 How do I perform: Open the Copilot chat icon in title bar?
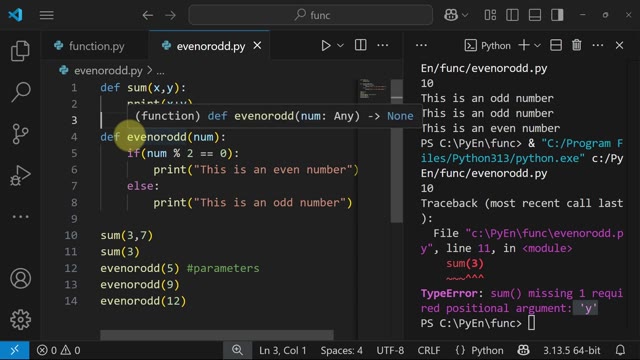451,15
